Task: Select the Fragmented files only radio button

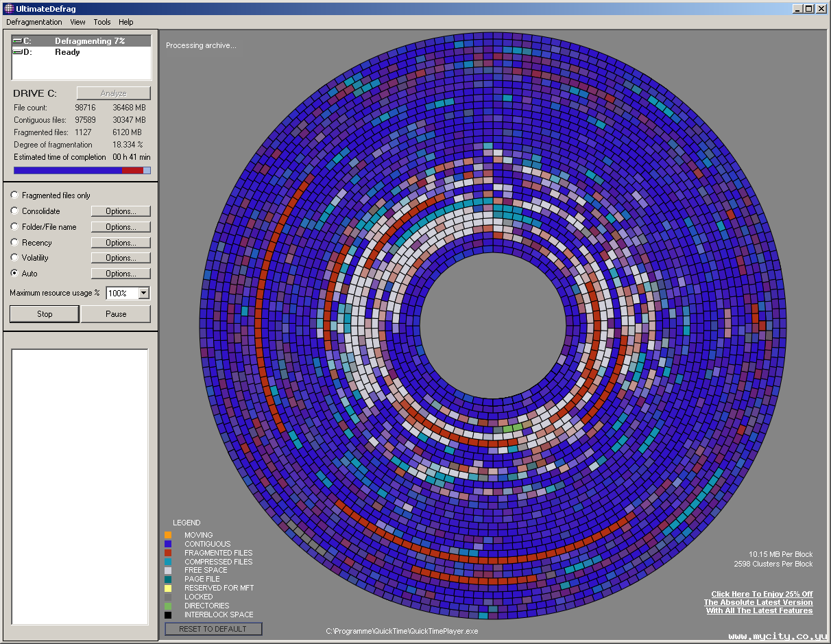Action: 15,195
